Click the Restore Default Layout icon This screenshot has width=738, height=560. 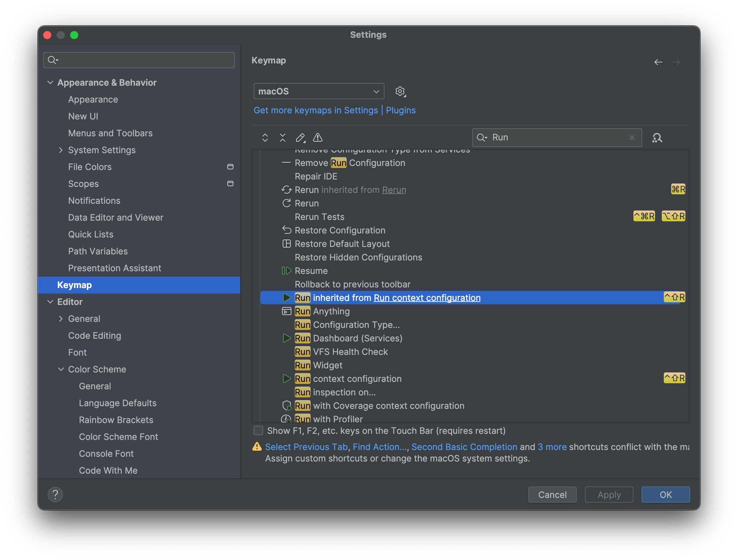point(286,244)
